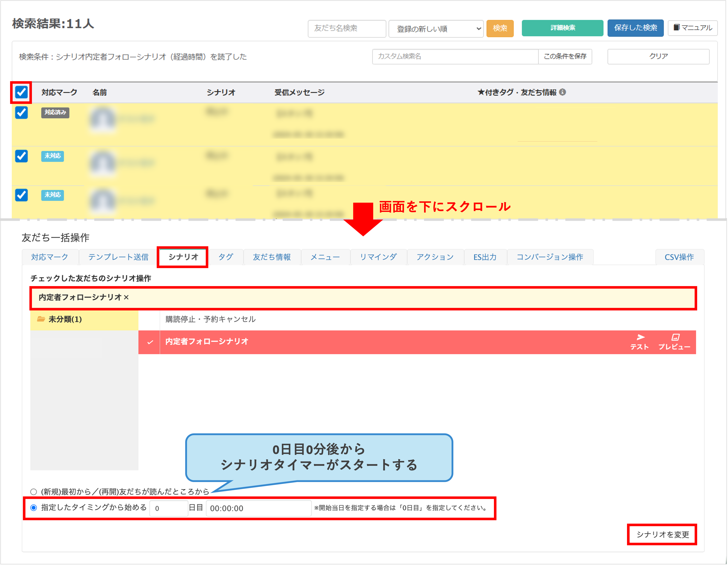Switch to the タグ tab
This screenshot has height=565, width=728.
[x=226, y=257]
